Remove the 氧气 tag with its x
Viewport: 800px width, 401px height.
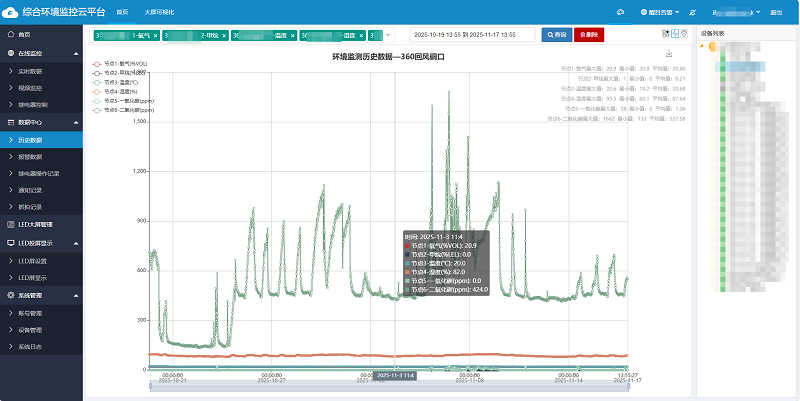click(157, 34)
